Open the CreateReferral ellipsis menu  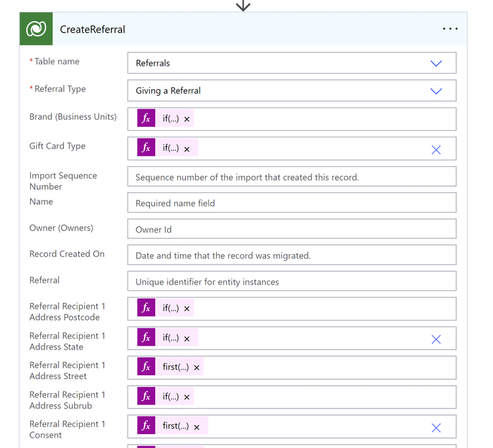click(x=450, y=29)
